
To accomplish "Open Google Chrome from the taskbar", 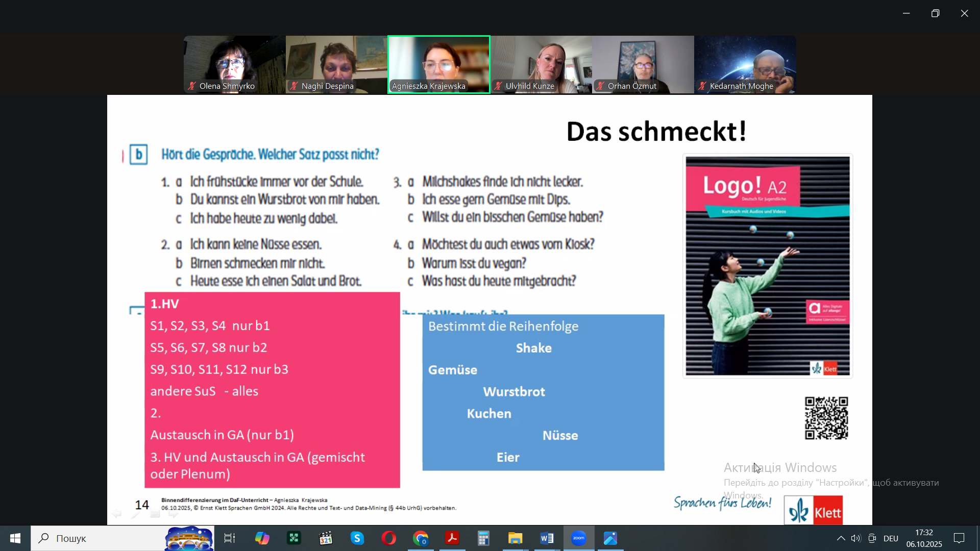I will point(421,538).
